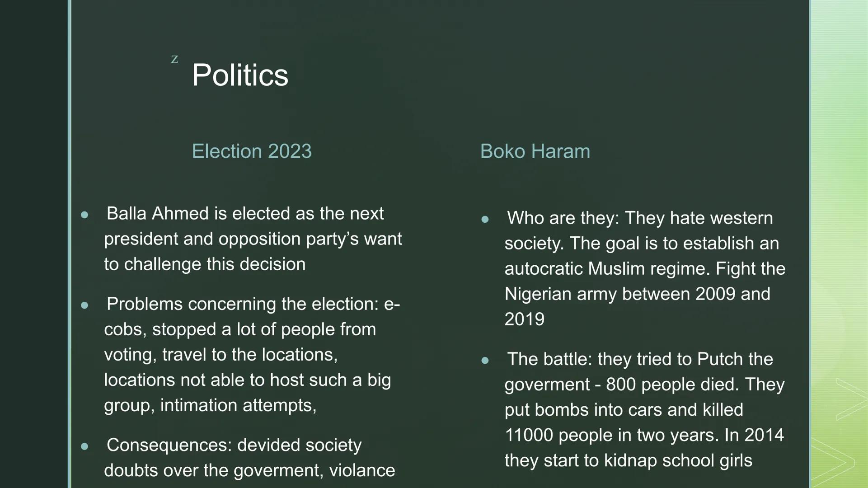Click the bullet dot before Consequences

point(84,446)
